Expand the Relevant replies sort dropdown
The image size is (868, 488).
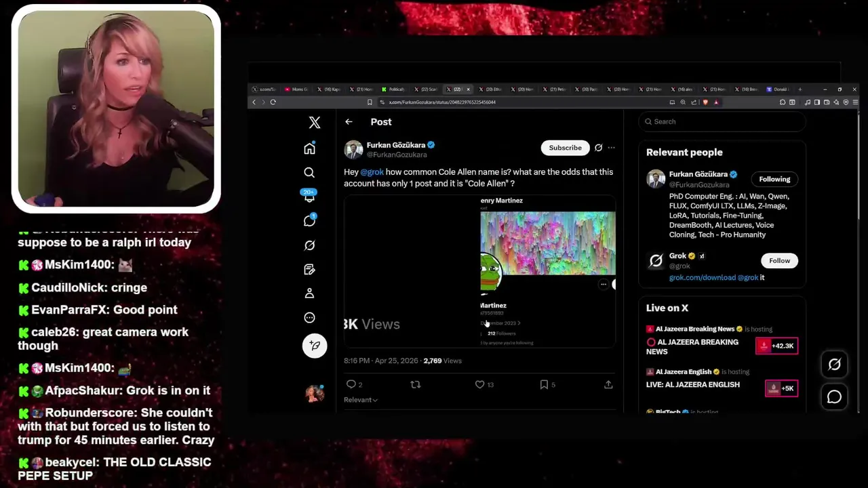(361, 400)
